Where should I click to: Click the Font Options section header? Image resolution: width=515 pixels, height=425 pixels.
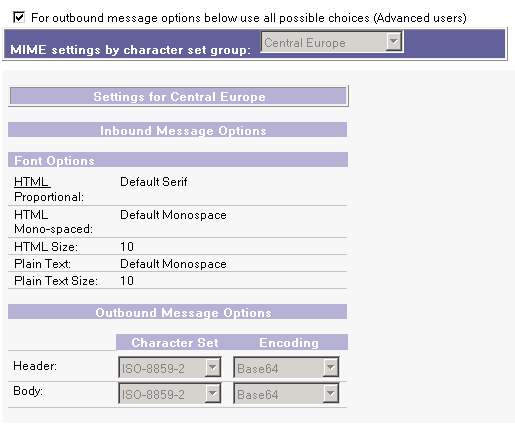click(x=178, y=160)
